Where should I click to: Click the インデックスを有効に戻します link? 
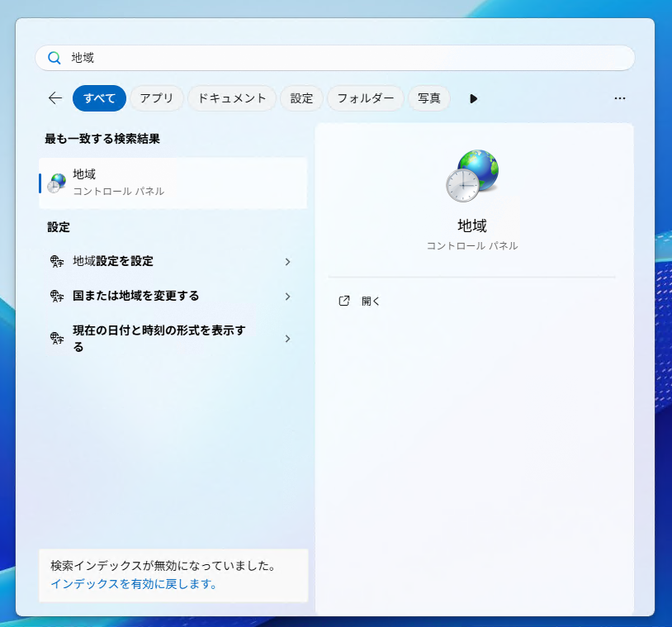[x=132, y=582]
